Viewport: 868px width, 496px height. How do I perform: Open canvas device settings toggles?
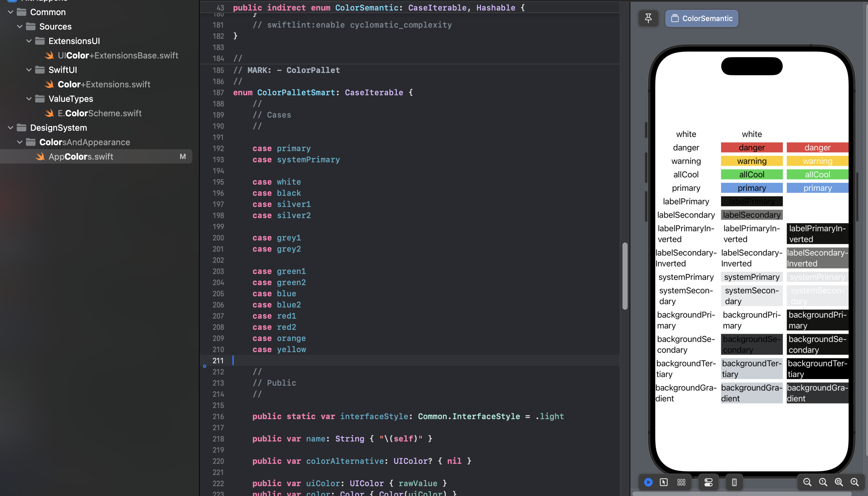tap(708, 482)
